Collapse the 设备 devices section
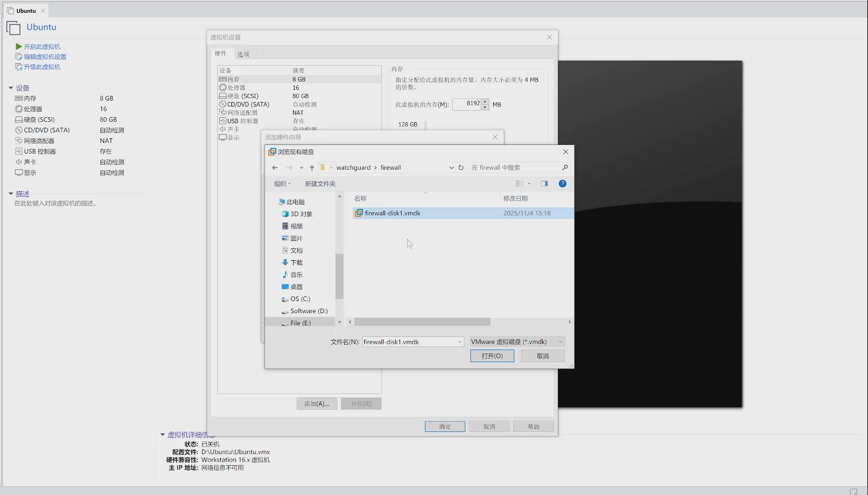Image resolution: width=868 pixels, height=495 pixels. click(11, 88)
